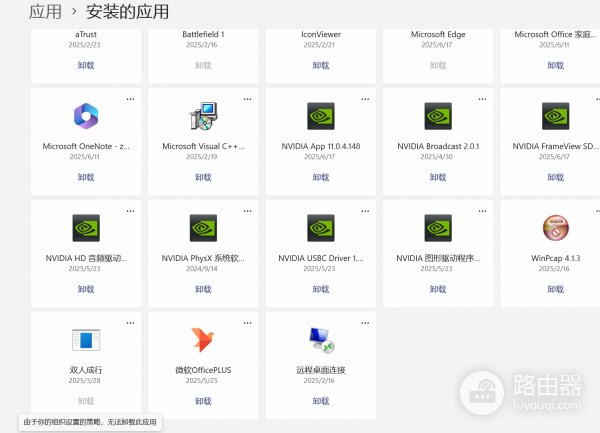The image size is (600, 433).
Task: Click the greyed 卸载 under Battlefield 1
Action: 203,65
